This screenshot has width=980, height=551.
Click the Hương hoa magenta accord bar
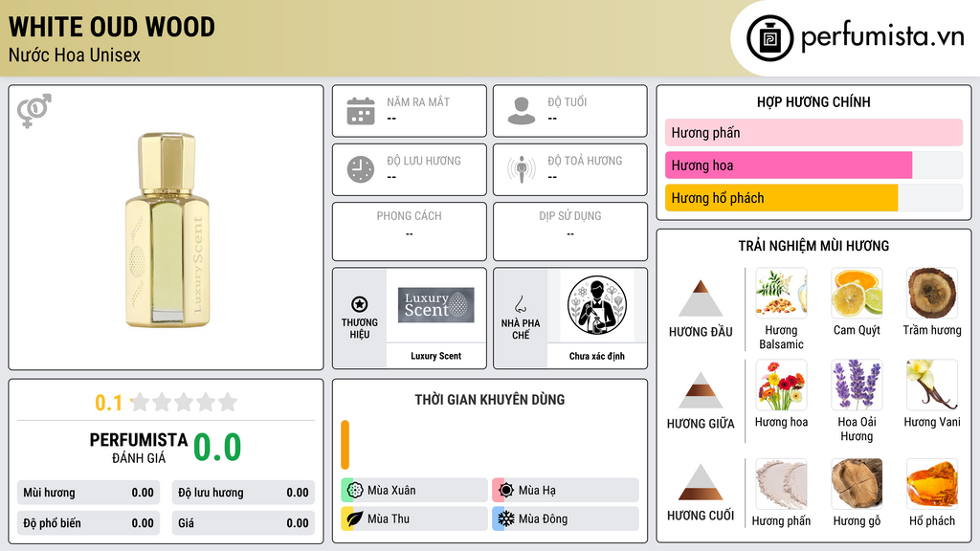pos(789,165)
